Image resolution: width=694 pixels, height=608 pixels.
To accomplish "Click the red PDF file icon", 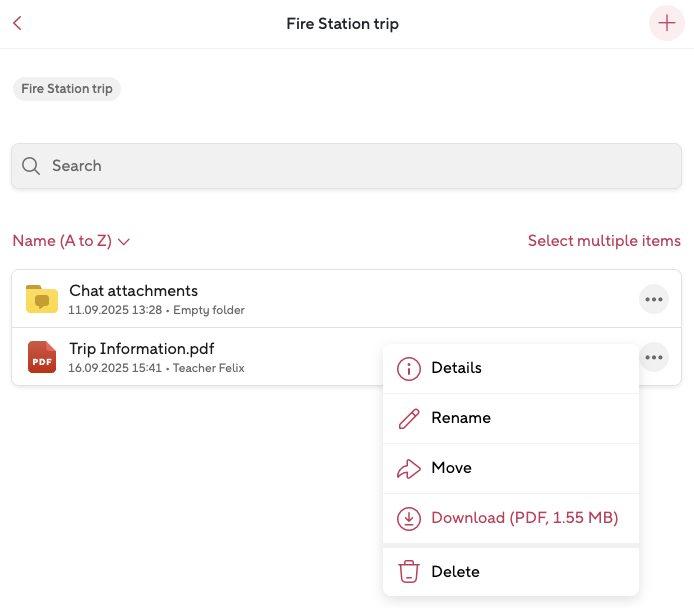I will [x=41, y=357].
